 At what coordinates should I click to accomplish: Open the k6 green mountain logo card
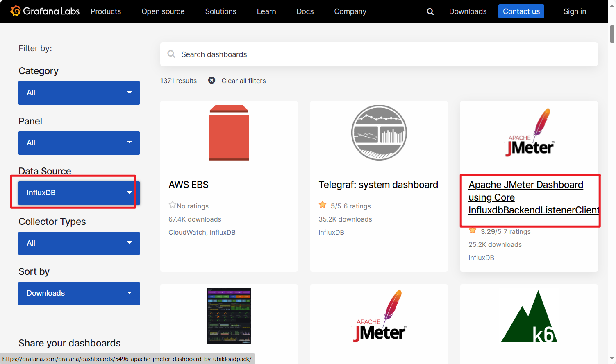[529, 316]
